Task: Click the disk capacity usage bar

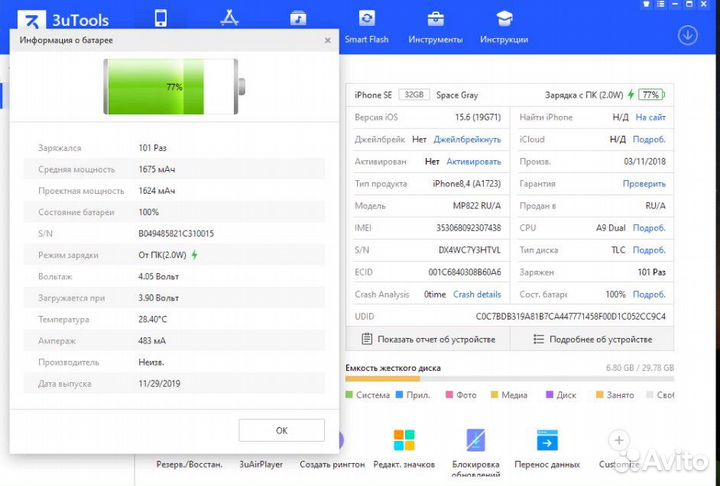Action: (509, 380)
